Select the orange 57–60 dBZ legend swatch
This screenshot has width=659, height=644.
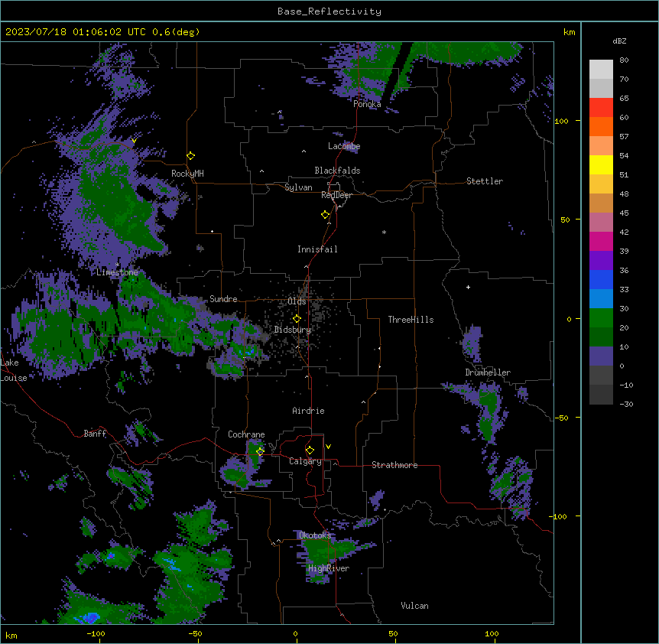click(x=601, y=126)
